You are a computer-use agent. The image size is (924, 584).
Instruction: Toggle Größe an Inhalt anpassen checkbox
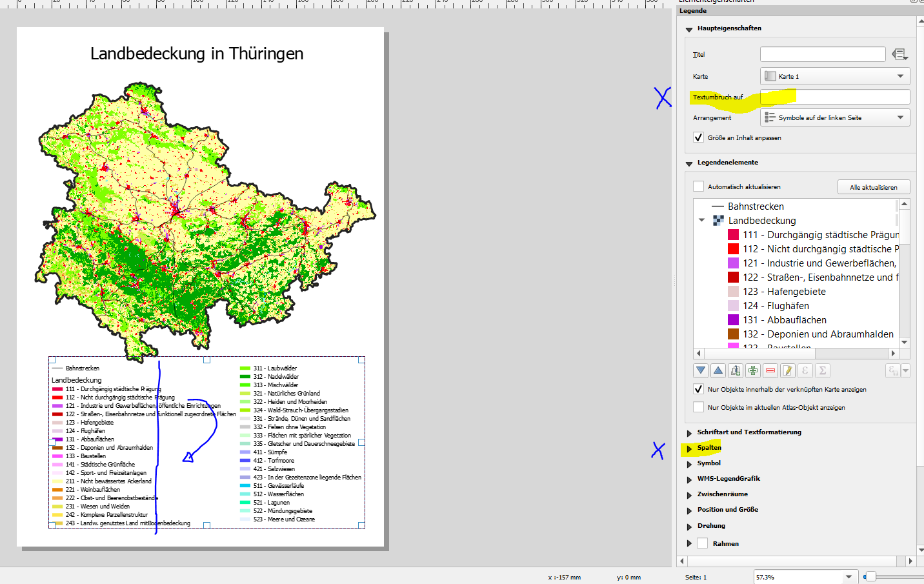pyautogui.click(x=698, y=137)
